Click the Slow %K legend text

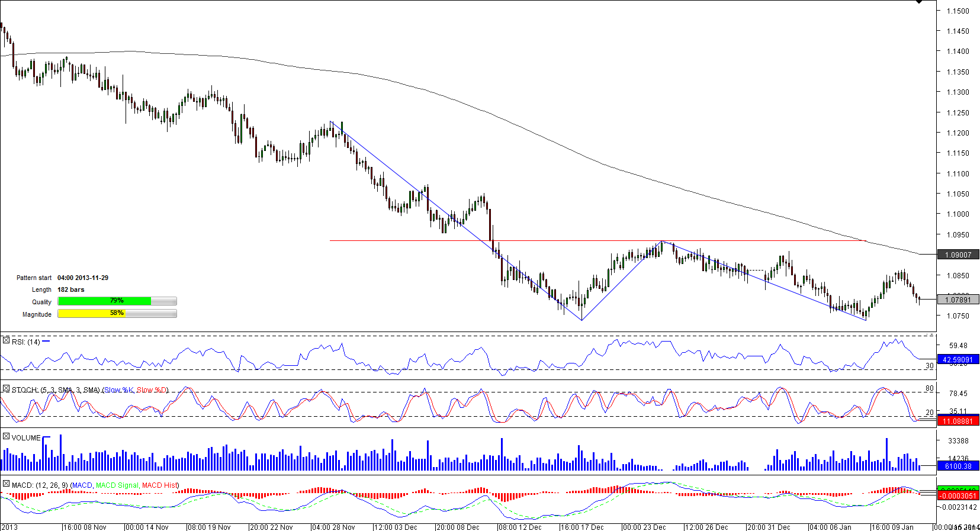point(118,390)
